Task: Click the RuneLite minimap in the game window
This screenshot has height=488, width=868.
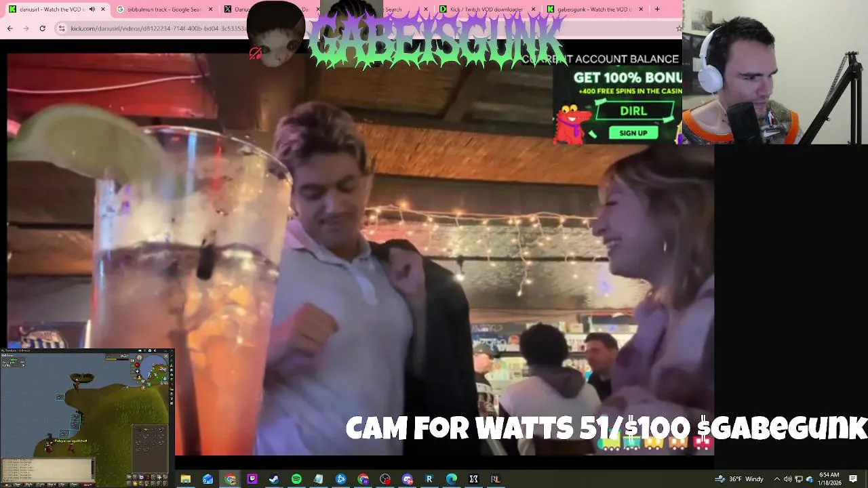Action: (153, 368)
